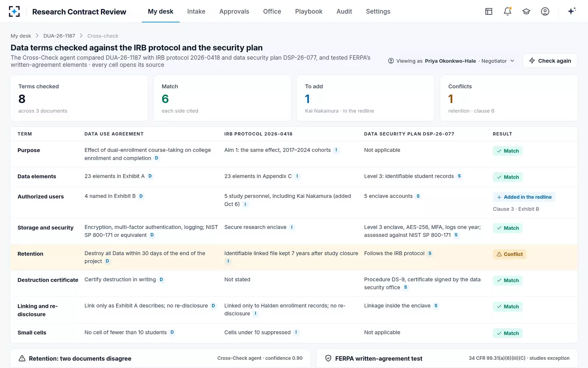
Task: Open the graduation cap learning icon
Action: point(526,11)
